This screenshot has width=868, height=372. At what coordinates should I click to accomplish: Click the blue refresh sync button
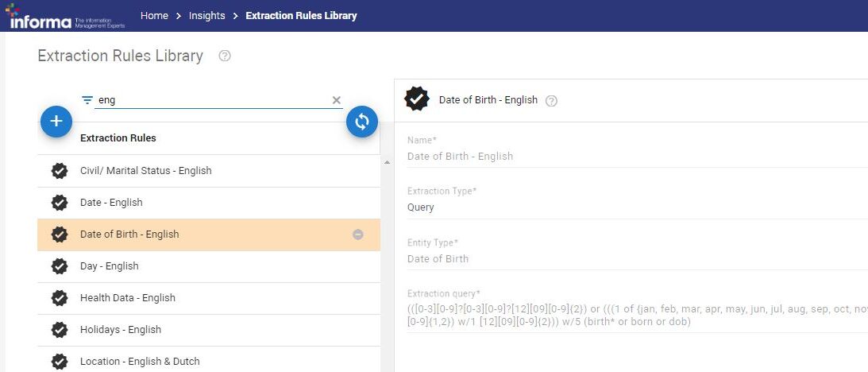tap(362, 121)
